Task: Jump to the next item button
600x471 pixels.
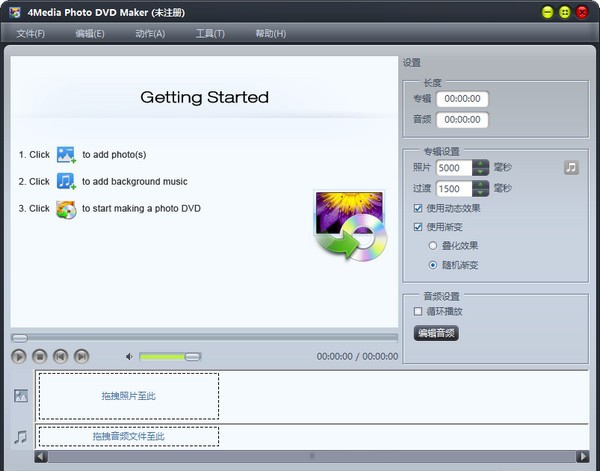Action: tap(81, 357)
